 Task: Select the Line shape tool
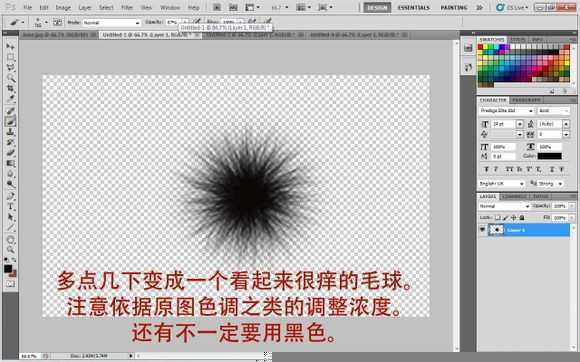10,227
